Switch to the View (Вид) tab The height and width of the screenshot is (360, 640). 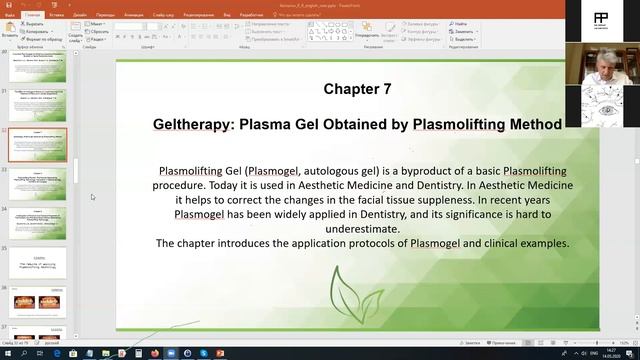pyautogui.click(x=227, y=15)
